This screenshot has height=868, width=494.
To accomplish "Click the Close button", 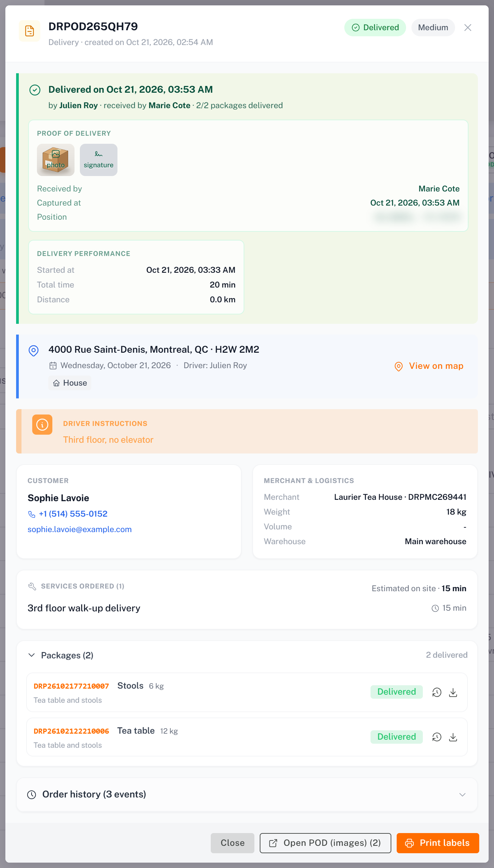I will [233, 843].
